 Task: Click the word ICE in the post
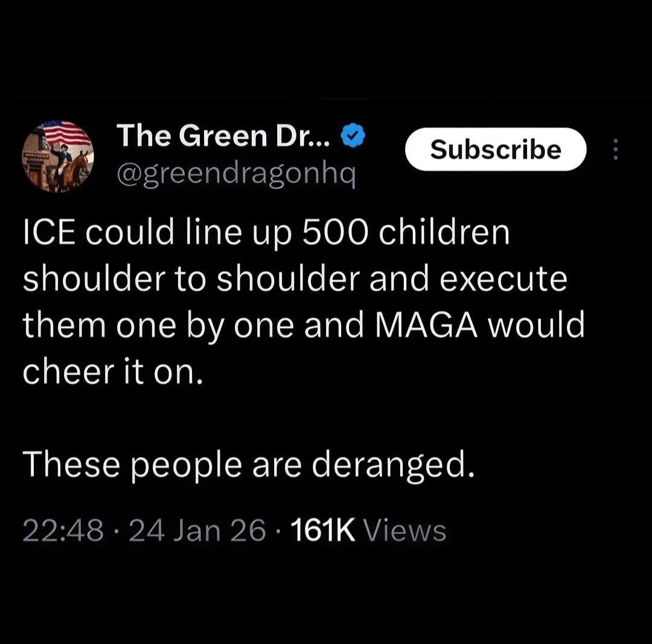pyautogui.click(x=49, y=232)
